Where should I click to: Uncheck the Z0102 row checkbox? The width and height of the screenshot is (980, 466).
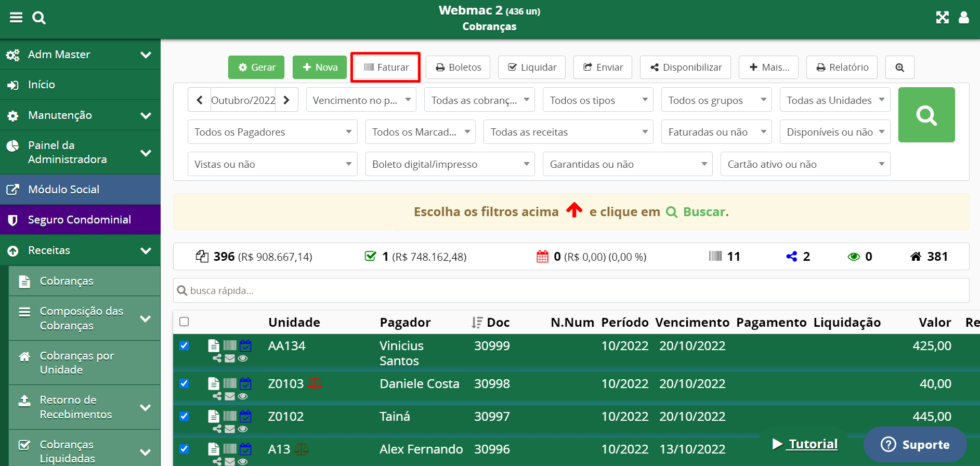184,416
